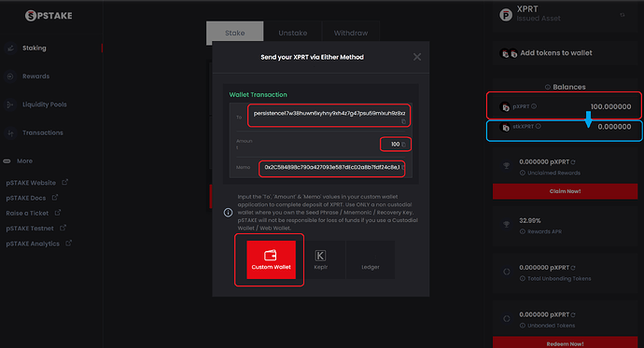Open the Transactions page
Screen dimensions: 644x348
(43, 133)
